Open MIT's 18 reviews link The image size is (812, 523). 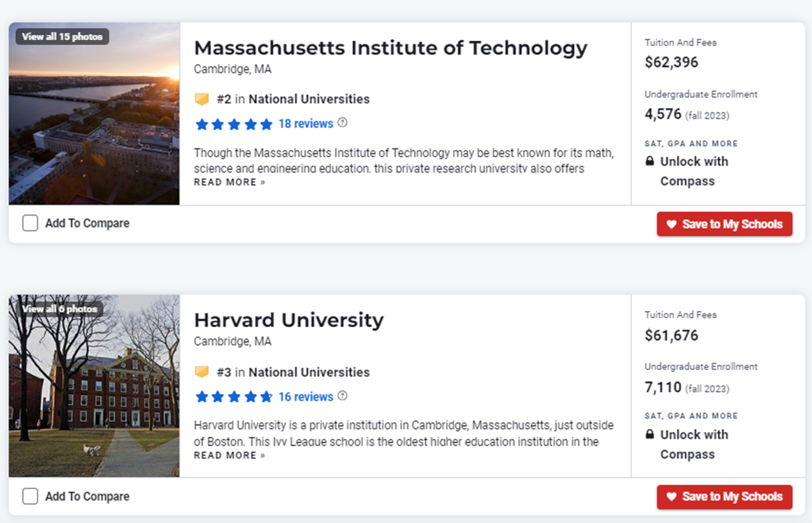coord(306,124)
